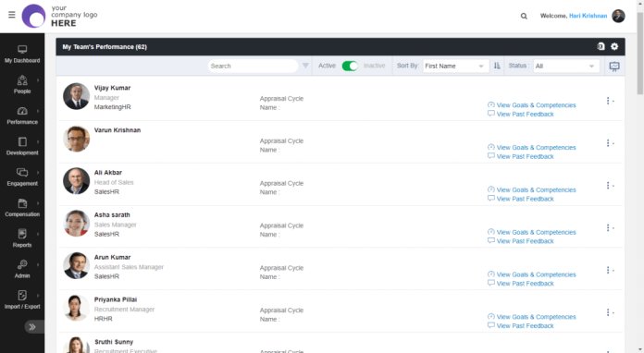644x353 pixels.
Task: Click Hari Krishnan's profile avatar
Action: [618, 16]
